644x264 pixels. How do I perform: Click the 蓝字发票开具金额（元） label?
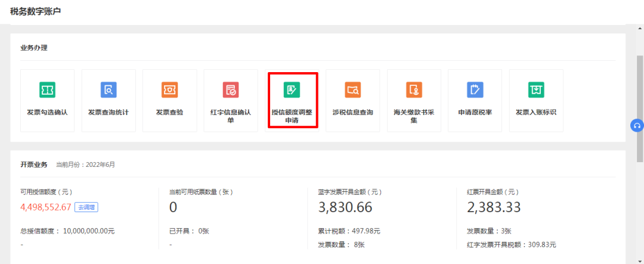point(351,192)
